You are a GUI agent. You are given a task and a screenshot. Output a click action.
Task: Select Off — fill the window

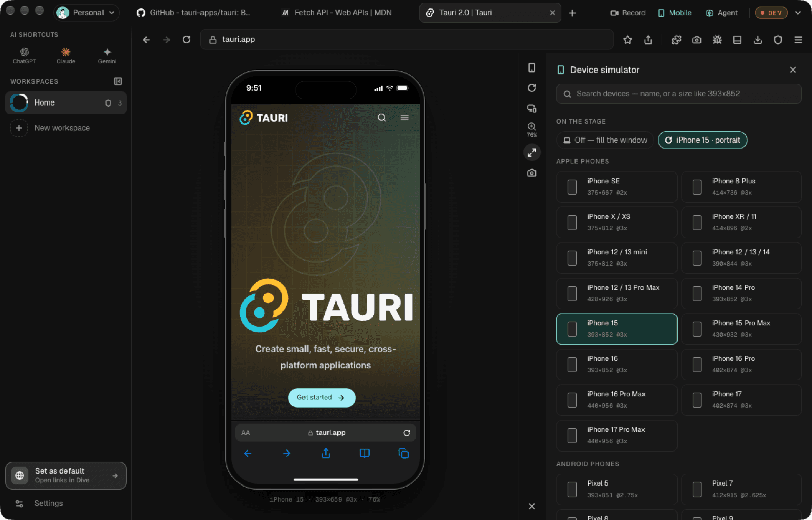[x=605, y=141]
